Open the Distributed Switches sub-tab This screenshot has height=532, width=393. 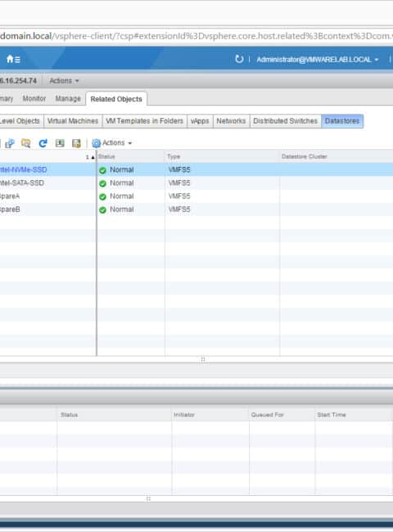coord(285,121)
